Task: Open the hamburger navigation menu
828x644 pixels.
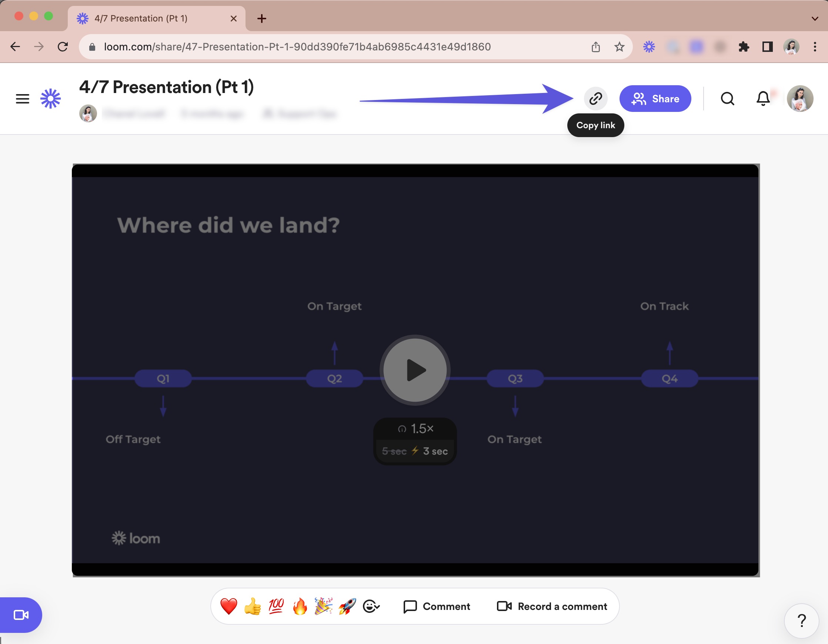Action: (x=22, y=99)
